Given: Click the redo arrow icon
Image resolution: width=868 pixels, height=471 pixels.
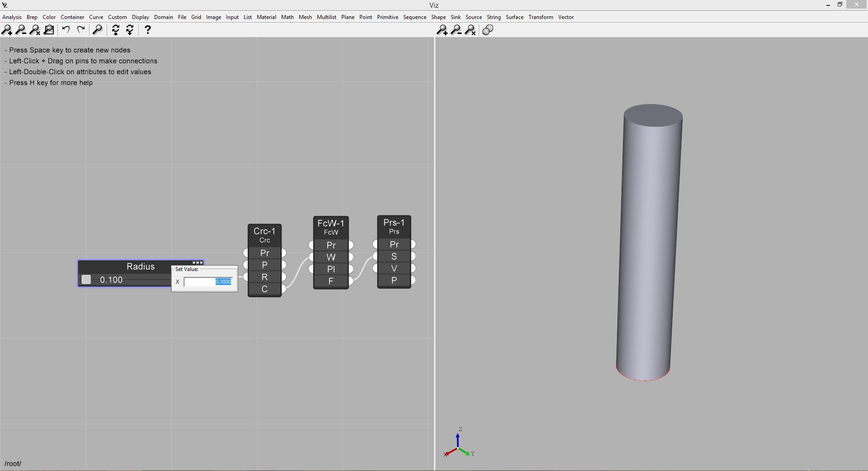Looking at the screenshot, I should 81,30.
